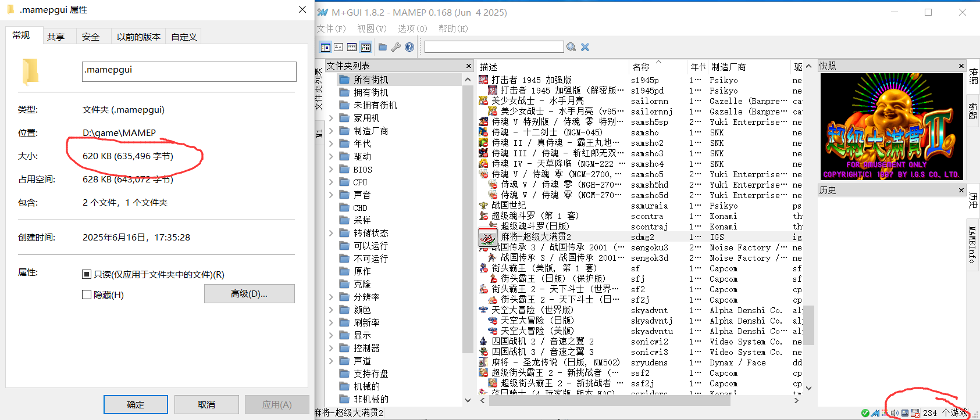
Task: Click the colored squares status bar icon
Action: 885,413
